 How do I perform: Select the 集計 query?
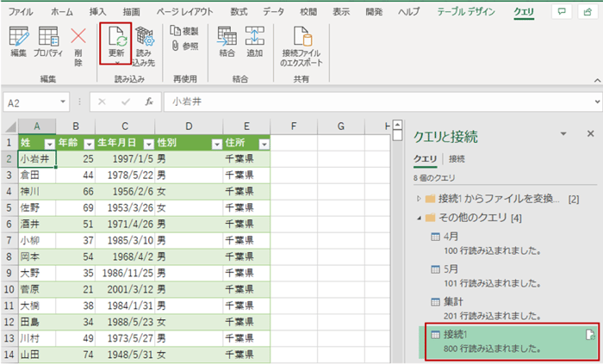[x=507, y=309]
